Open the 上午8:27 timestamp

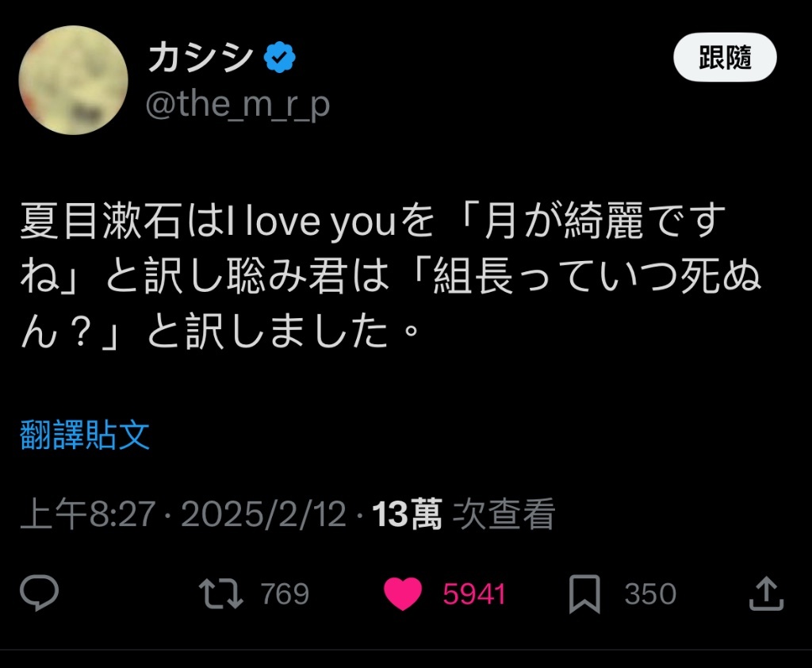tap(88, 514)
